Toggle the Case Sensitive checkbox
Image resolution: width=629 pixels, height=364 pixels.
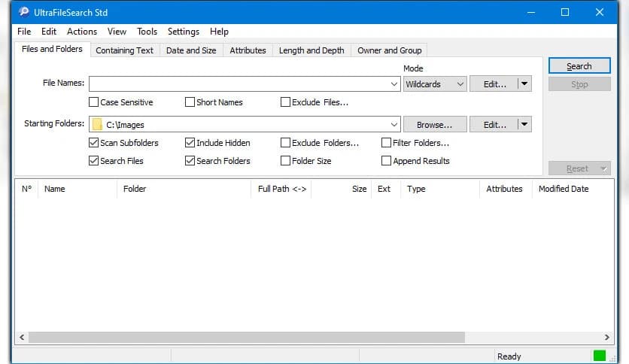coord(93,102)
